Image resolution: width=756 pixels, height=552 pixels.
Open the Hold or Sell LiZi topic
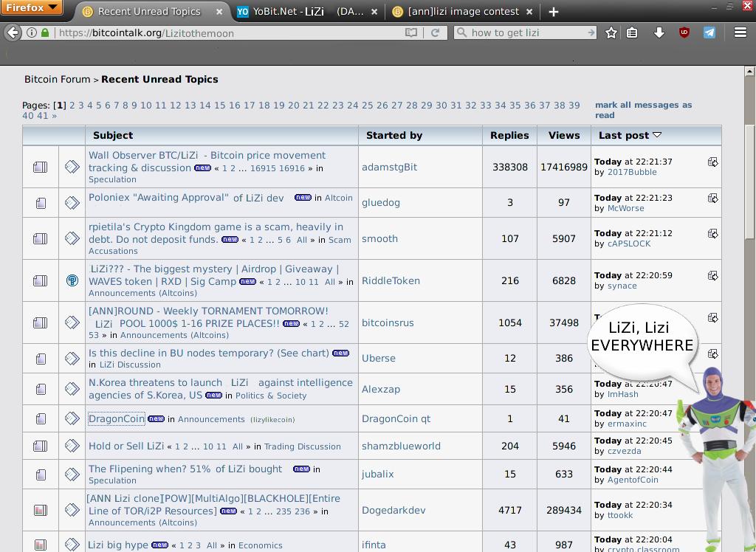pyautogui.click(x=126, y=446)
